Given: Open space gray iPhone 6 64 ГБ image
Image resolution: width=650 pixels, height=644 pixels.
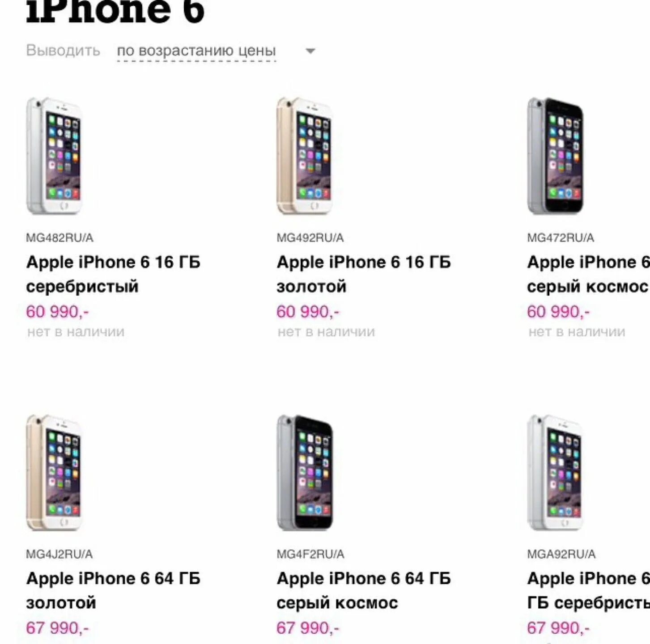Looking at the screenshot, I should tap(305, 472).
